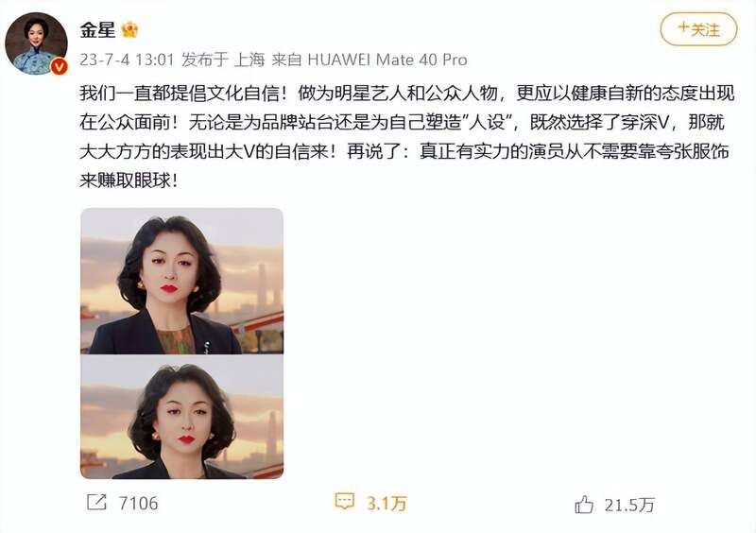Open the 金星 username link
Viewport: 756px width, 533px height.
[98, 30]
